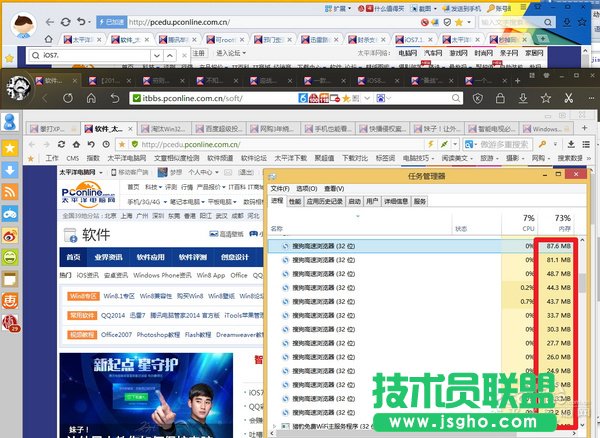Open the 选项(O) menu in Task Manager
This screenshot has width=600, height=438.
(x=306, y=188)
